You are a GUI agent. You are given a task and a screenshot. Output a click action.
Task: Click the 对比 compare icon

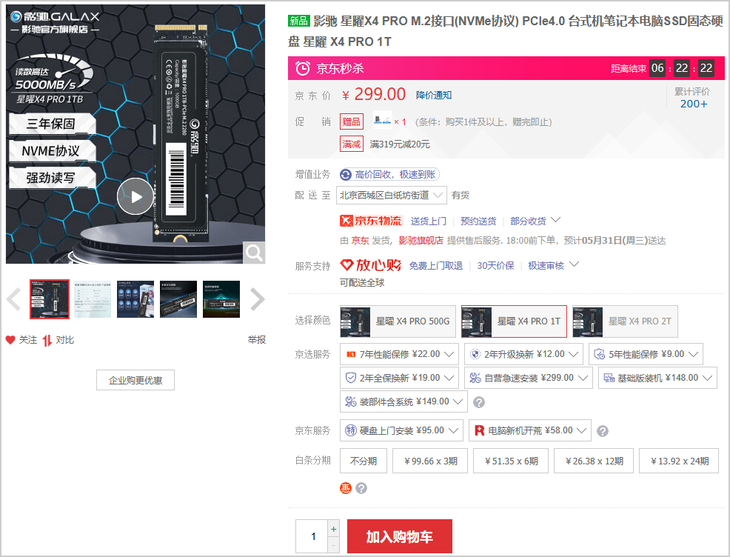pyautogui.click(x=47, y=340)
